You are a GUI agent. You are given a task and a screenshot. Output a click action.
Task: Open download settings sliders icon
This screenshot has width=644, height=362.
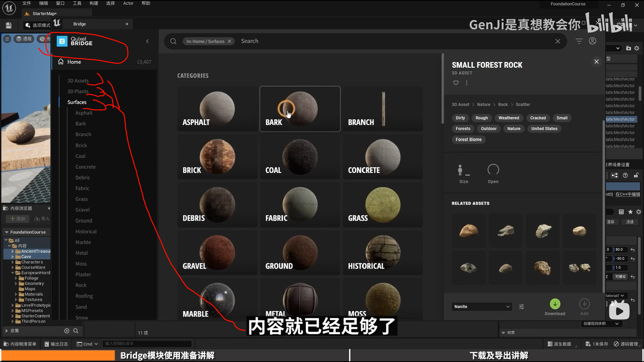(x=521, y=307)
